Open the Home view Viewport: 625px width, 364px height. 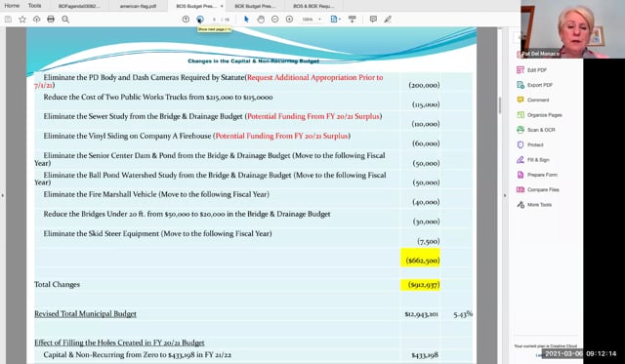(12, 6)
